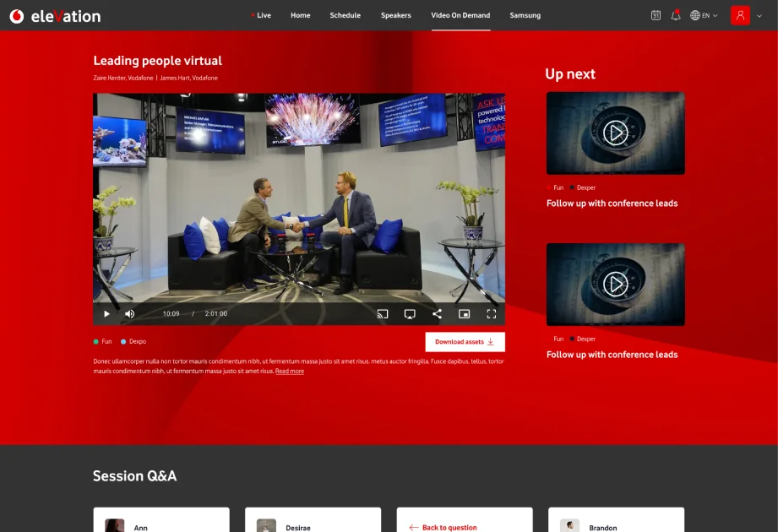Screen dimensions: 778x532
Task: Play the first Up next video thumbnail
Action: (615, 133)
